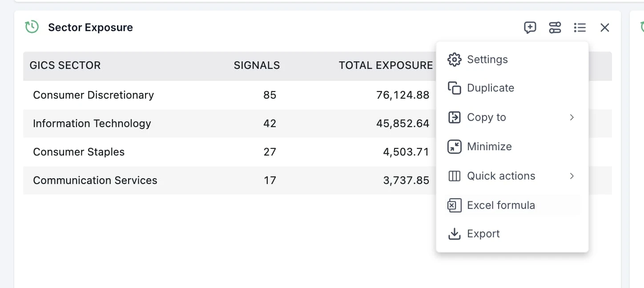Click the add comment icon in widget header
The height and width of the screenshot is (288, 644).
click(530, 28)
